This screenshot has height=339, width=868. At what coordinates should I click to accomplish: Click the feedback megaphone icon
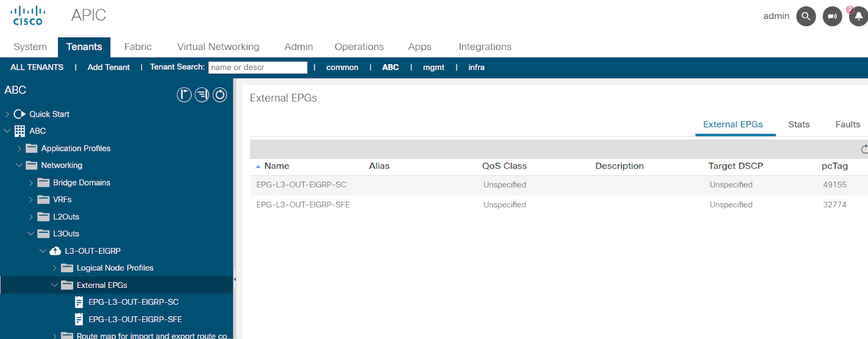(x=832, y=16)
